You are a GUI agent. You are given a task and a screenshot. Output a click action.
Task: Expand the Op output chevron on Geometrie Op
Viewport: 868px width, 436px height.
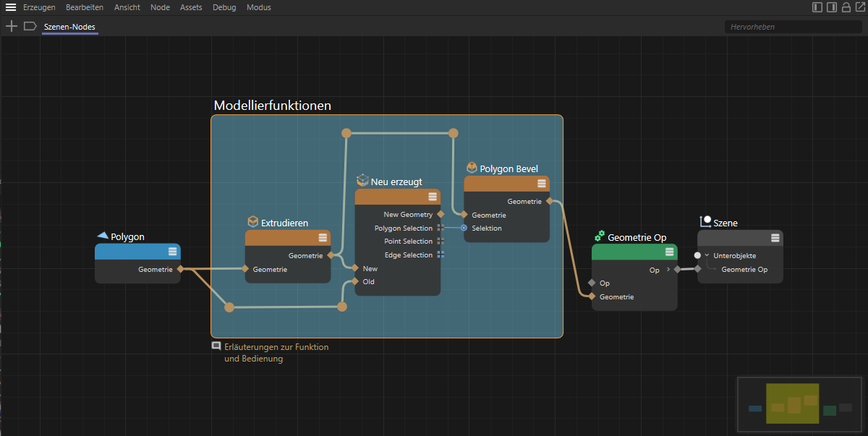click(x=668, y=270)
